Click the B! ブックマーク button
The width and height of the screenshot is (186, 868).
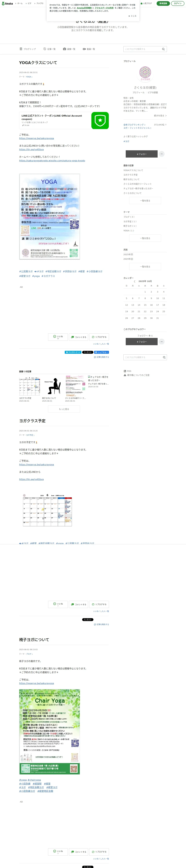(73, 352)
